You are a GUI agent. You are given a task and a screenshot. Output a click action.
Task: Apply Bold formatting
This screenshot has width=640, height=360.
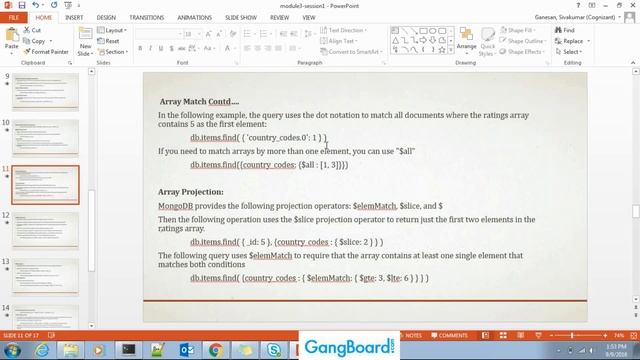tap(140, 48)
